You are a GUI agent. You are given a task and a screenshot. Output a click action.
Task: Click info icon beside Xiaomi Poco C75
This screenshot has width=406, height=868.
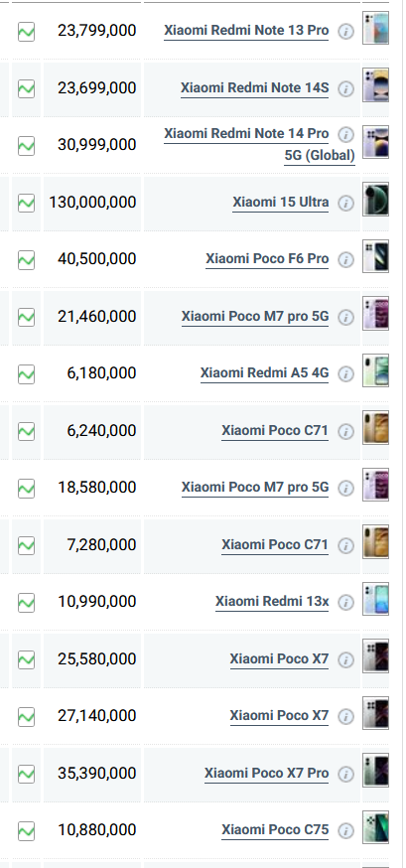(x=345, y=830)
